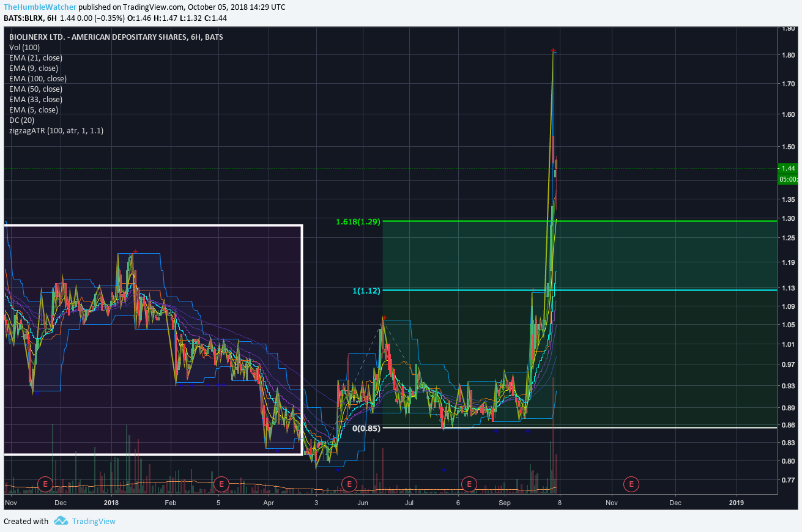Screen dimensions: 802x532
Task: Click the 05:00 bar countdown label
Action: pos(788,179)
